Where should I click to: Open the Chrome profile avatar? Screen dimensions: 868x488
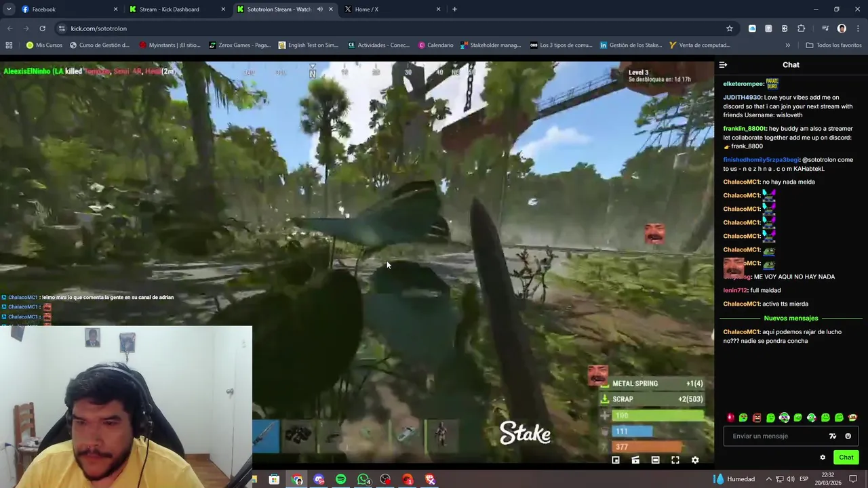click(842, 28)
